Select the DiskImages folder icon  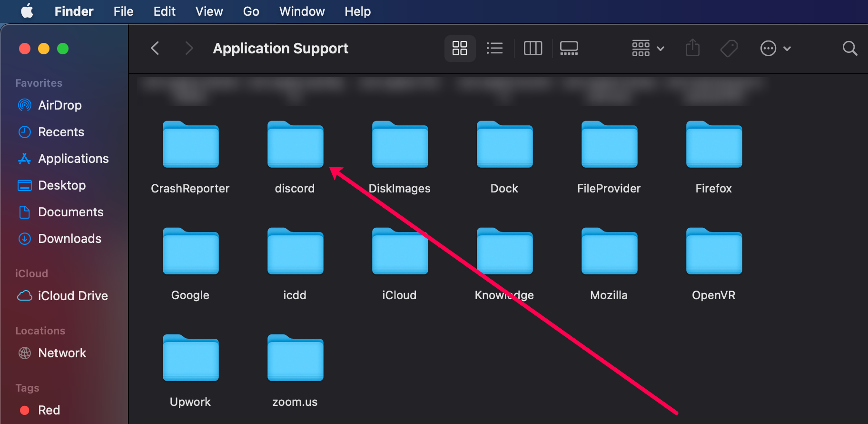pyautogui.click(x=400, y=144)
